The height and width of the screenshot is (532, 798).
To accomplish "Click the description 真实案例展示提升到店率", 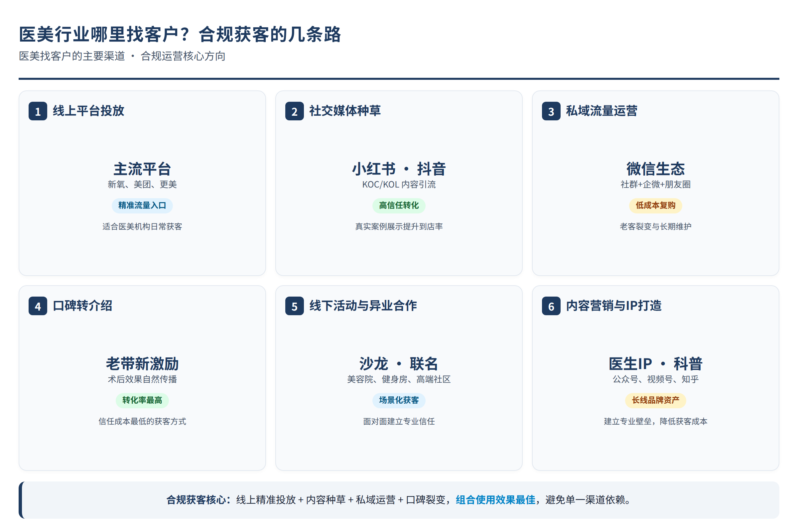I will 399,227.
